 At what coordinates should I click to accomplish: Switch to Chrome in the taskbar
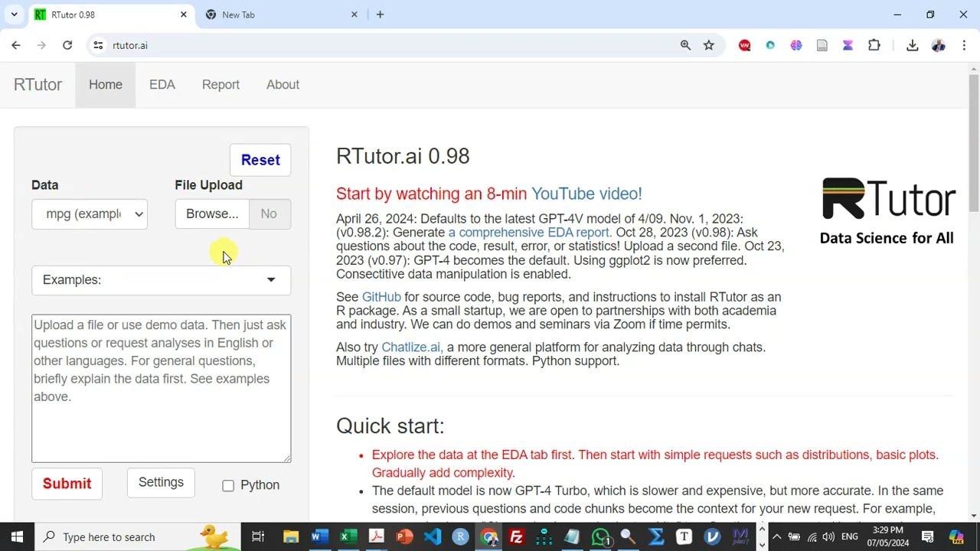point(489,536)
